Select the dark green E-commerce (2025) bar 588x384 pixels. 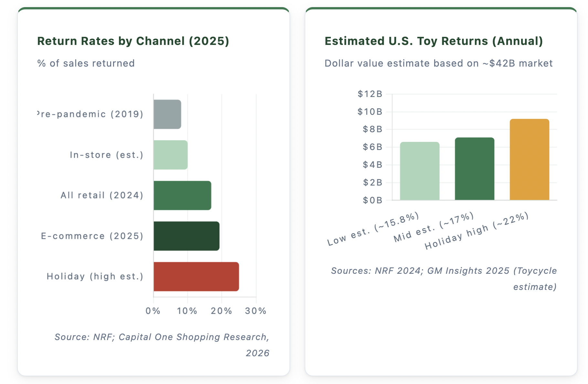(x=186, y=236)
